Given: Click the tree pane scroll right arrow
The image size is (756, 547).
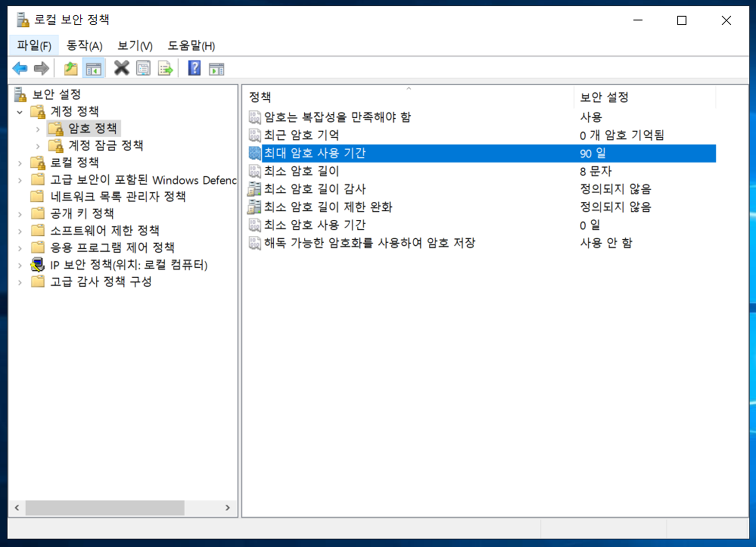Looking at the screenshot, I should click(228, 508).
